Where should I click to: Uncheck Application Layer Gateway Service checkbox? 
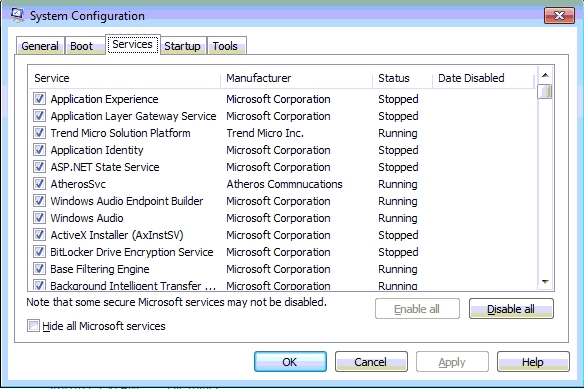click(x=39, y=116)
